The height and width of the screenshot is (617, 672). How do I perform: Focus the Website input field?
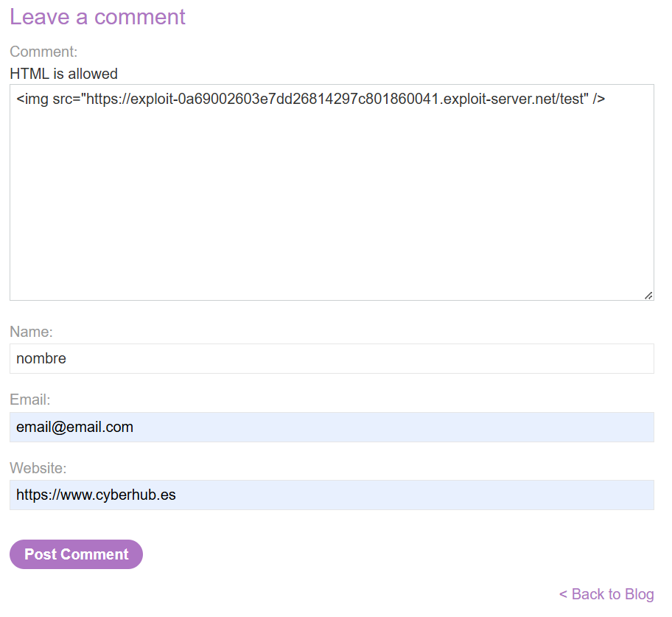point(332,495)
